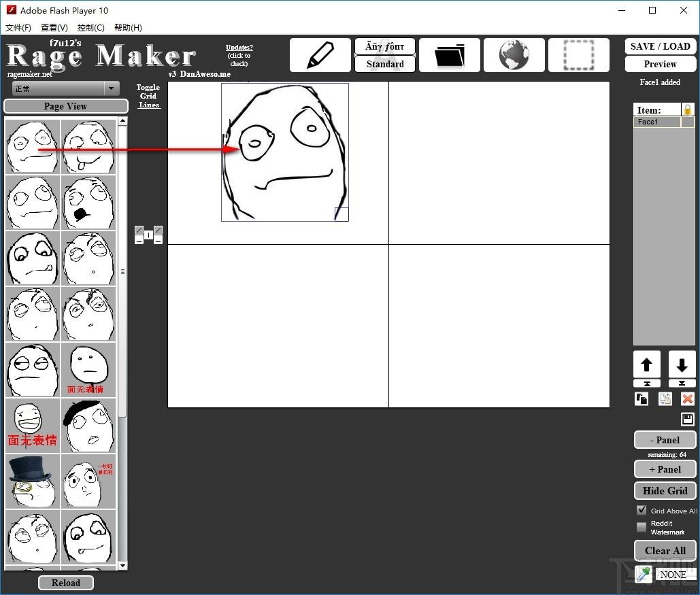This screenshot has height=595, width=700.
Task: Click the Any font button
Action: tap(385, 46)
